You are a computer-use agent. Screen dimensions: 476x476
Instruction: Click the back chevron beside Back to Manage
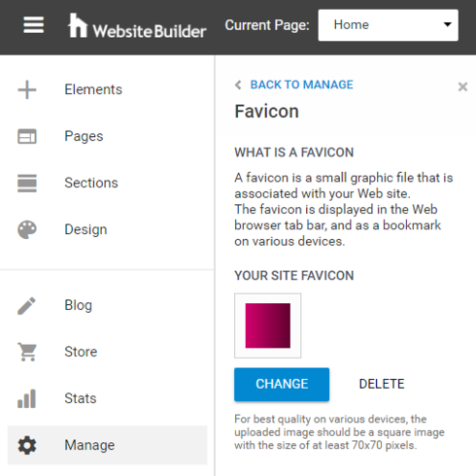tap(238, 85)
